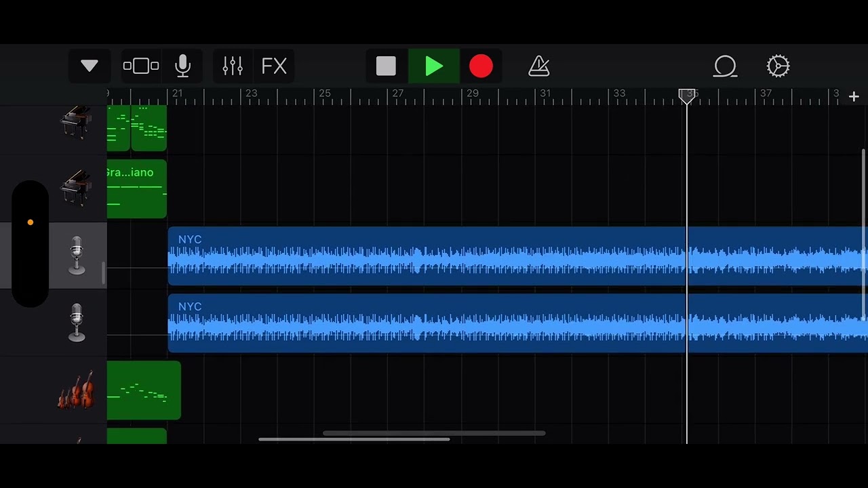Open song settings gear

click(778, 66)
